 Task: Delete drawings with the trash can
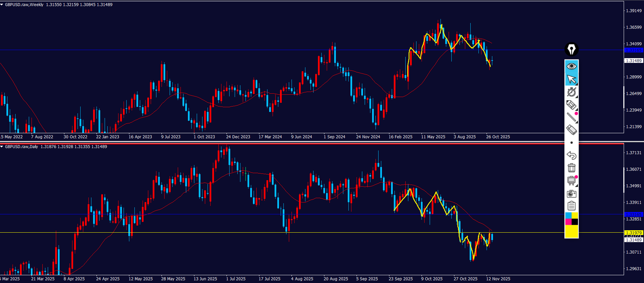click(x=572, y=168)
